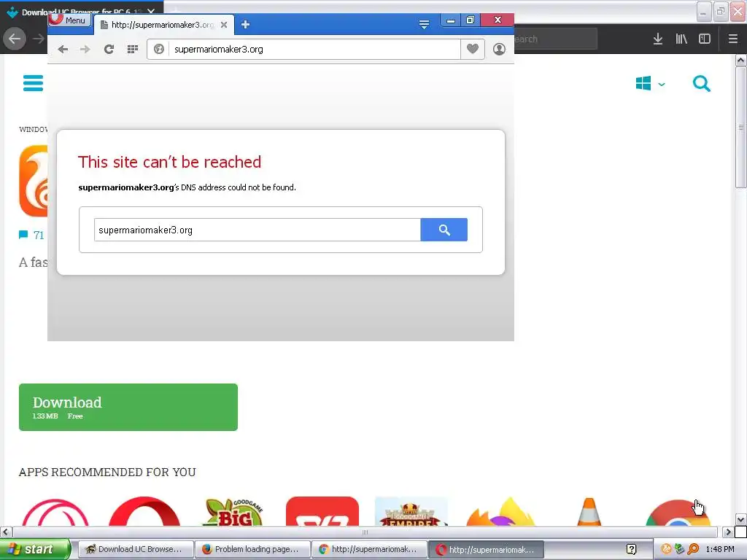Open Opera's Speed Dial grid

[x=133, y=49]
